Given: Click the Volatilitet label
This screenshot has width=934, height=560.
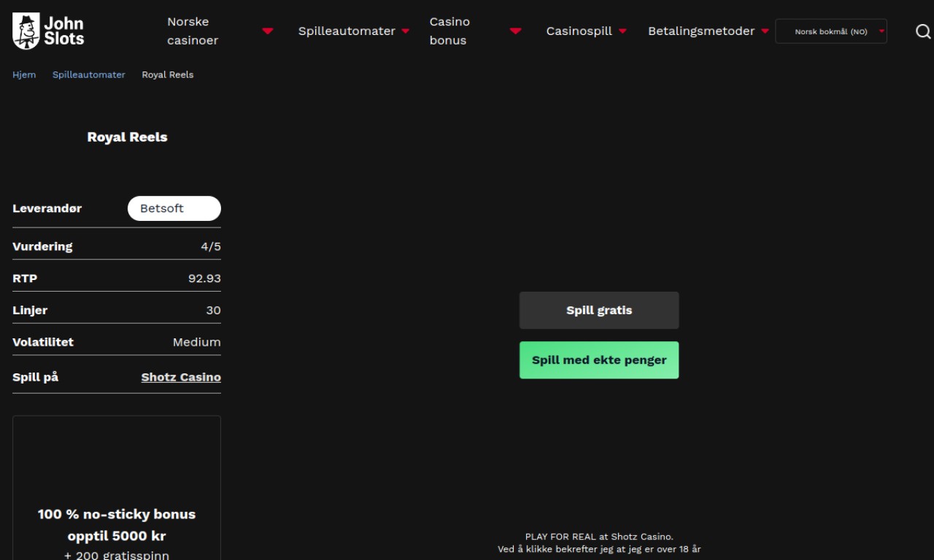Looking at the screenshot, I should tap(43, 342).
